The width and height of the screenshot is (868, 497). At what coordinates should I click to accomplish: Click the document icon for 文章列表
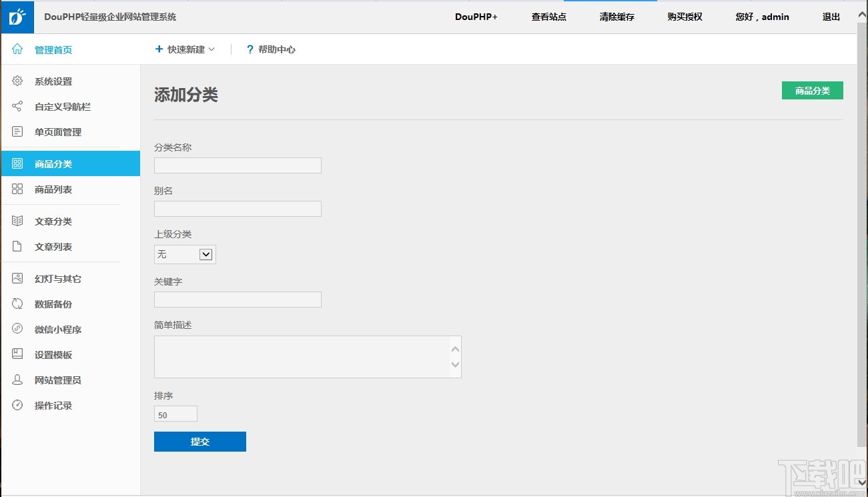(17, 247)
